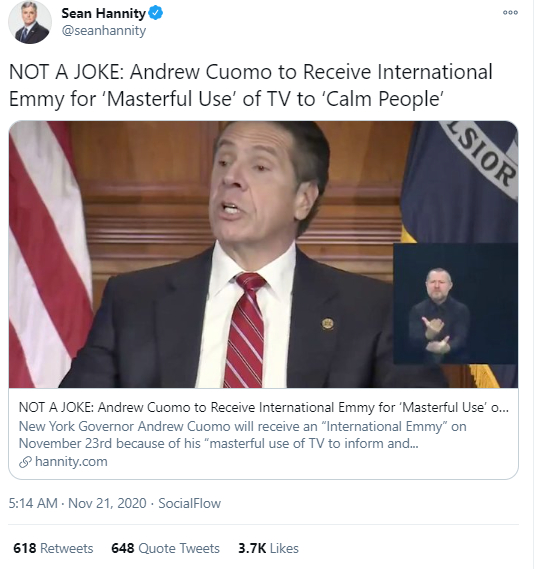Click the card description about November 23rd

tap(242, 435)
